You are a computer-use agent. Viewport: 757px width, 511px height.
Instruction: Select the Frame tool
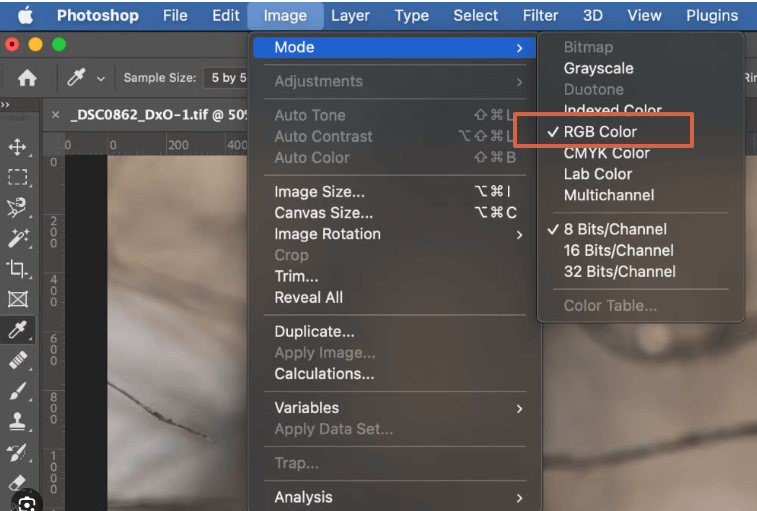click(17, 299)
